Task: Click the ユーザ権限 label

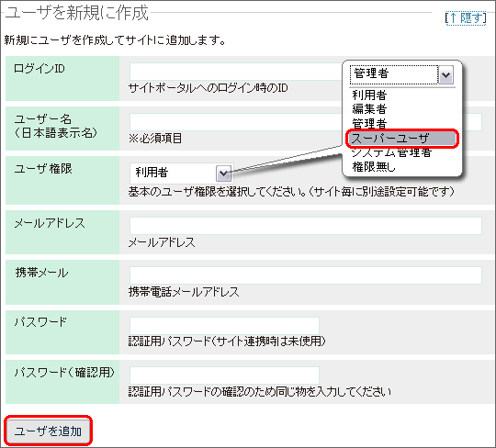Action: [43, 169]
